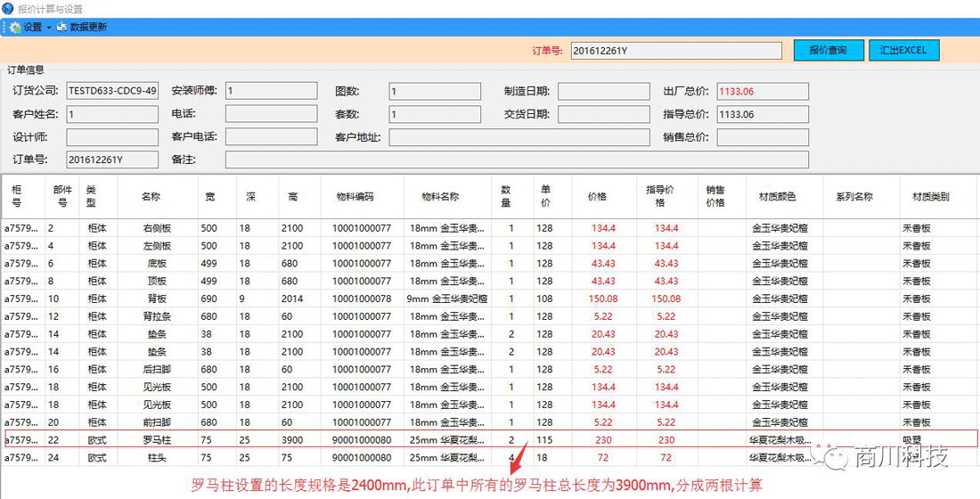This screenshot has width=980, height=499.
Task: Click the 柱头 row name cell
Action: click(158, 457)
